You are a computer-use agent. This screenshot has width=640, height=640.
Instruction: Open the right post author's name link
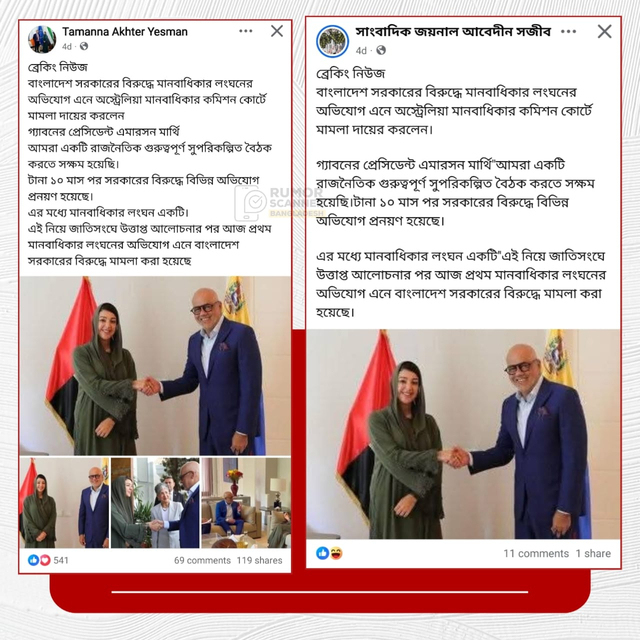(x=453, y=31)
